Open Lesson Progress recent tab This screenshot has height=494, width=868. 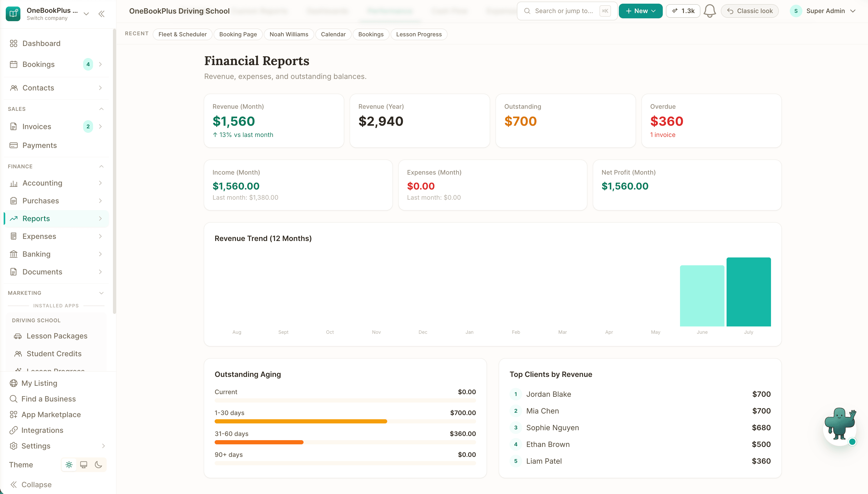(419, 34)
